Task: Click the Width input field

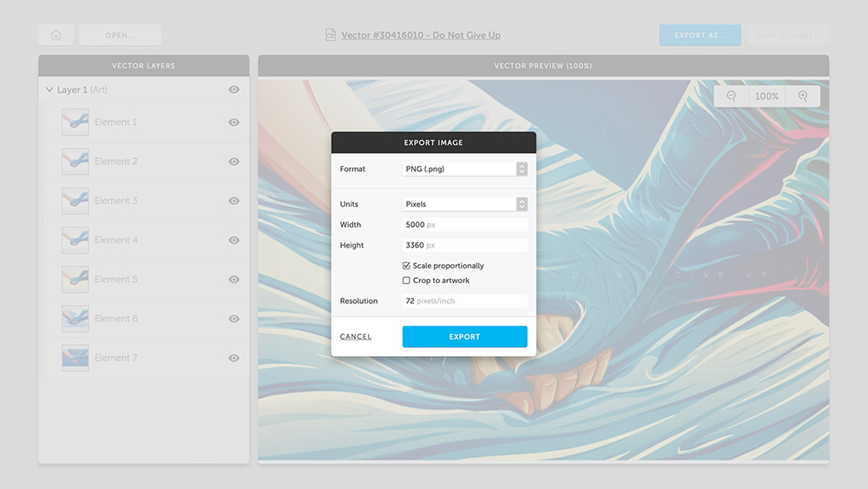Action: coord(464,225)
